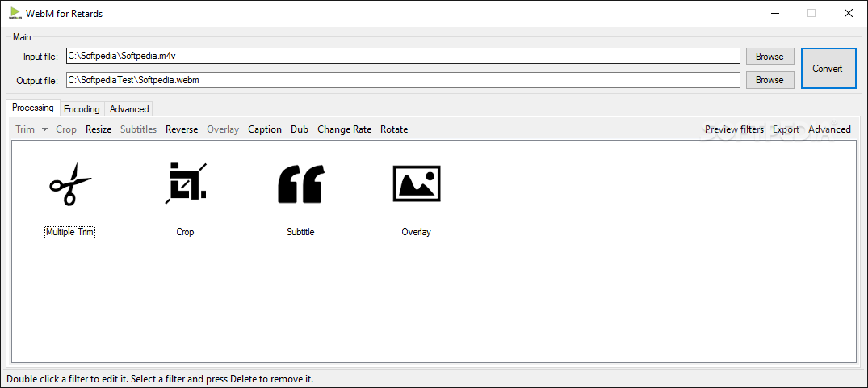Viewport: 868px width, 388px height.
Task: Click the Overlay filter label
Action: (x=417, y=232)
